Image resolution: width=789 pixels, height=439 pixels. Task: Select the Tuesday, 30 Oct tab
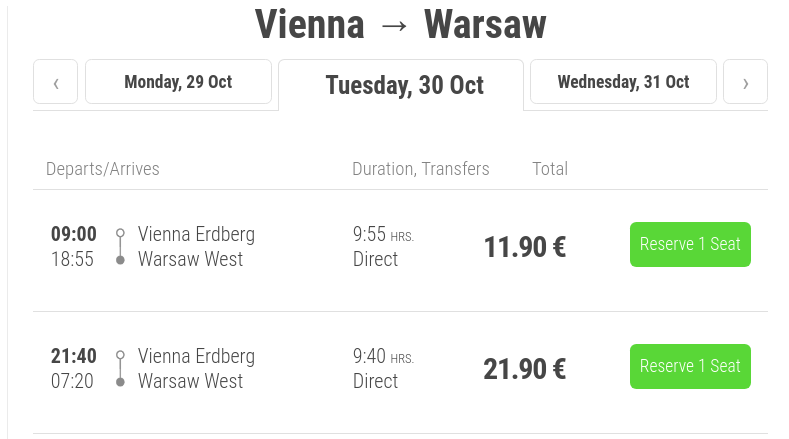[x=404, y=85]
